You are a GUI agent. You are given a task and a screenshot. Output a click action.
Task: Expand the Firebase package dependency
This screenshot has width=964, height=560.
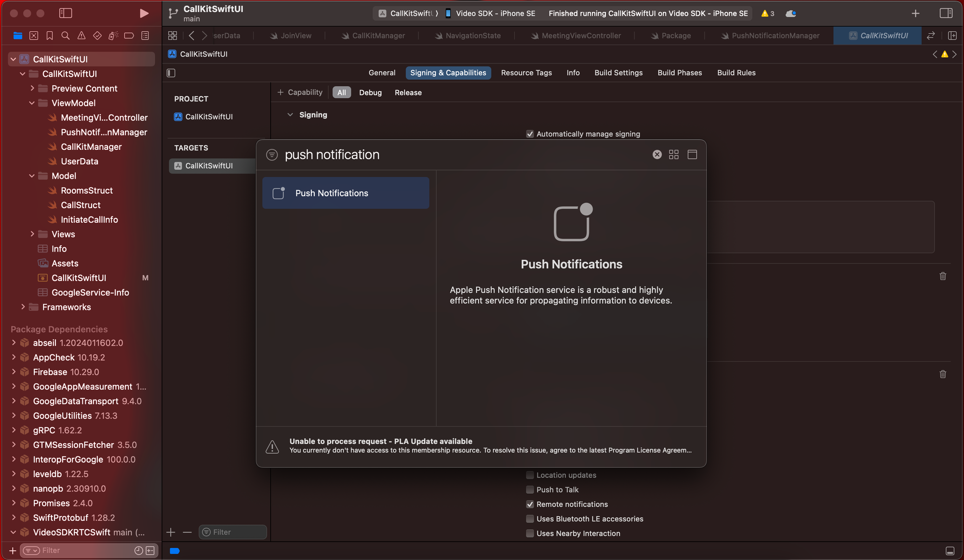pos(13,372)
